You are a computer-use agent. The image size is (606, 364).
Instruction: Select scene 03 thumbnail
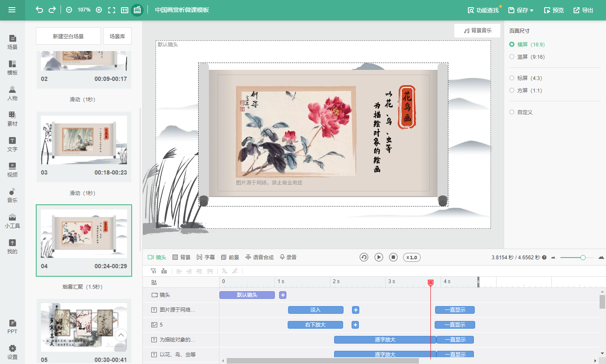pos(84,140)
